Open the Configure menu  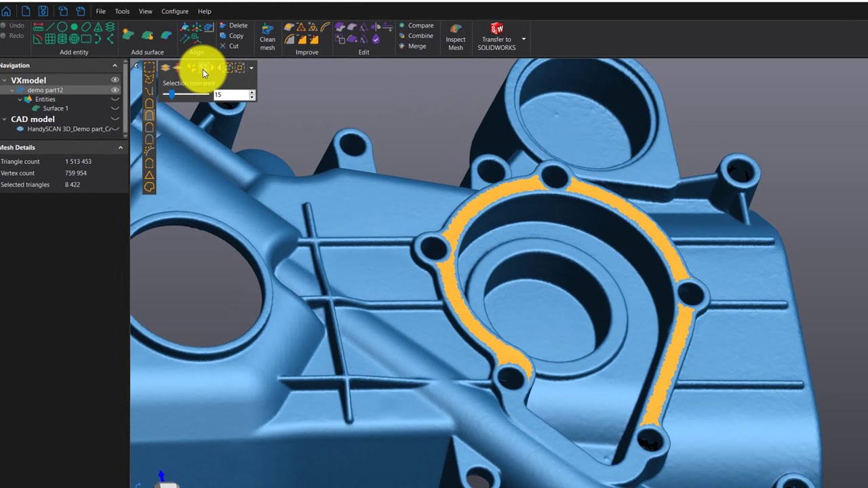174,12
